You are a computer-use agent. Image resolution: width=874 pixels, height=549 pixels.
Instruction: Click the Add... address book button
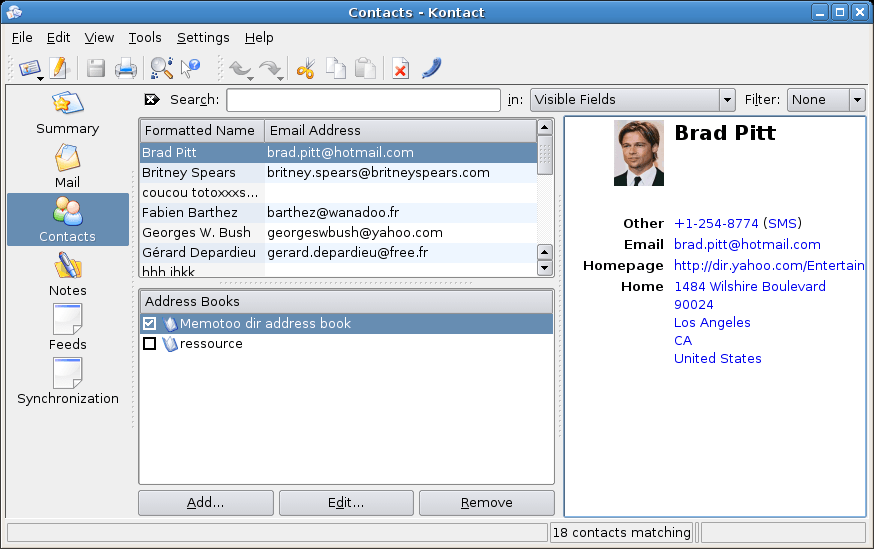pyautogui.click(x=206, y=503)
